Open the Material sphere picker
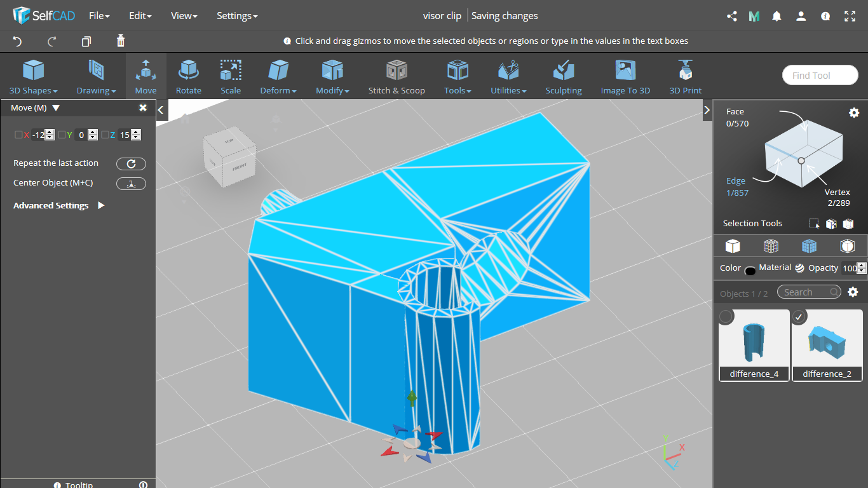The width and height of the screenshot is (868, 488). pos(799,268)
